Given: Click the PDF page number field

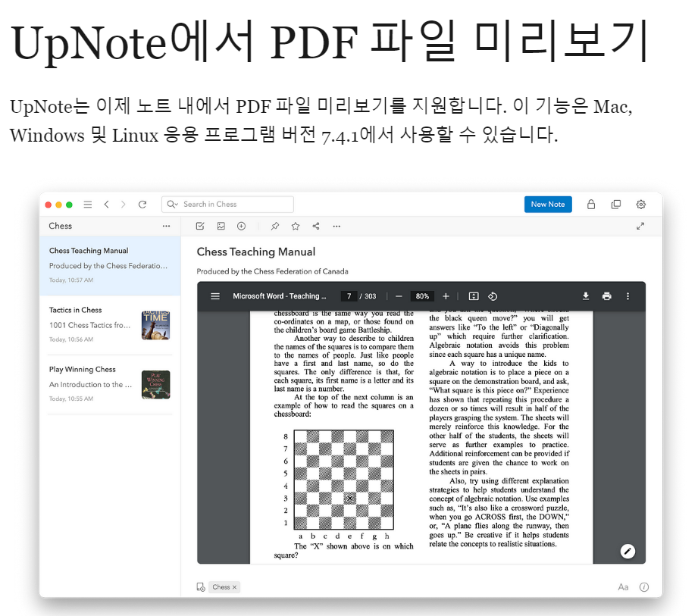Looking at the screenshot, I should coord(349,296).
